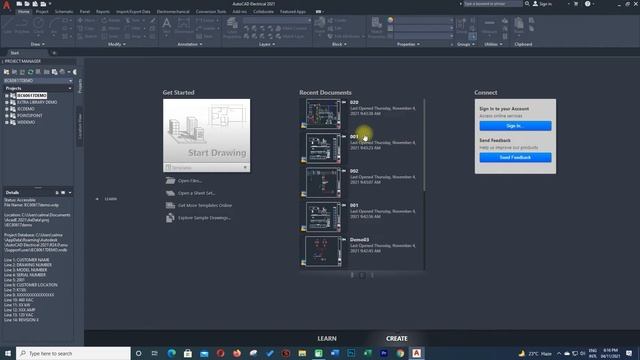Open the AutoCAD application menu logo
The width and height of the screenshot is (640, 360).
pos(6,5)
